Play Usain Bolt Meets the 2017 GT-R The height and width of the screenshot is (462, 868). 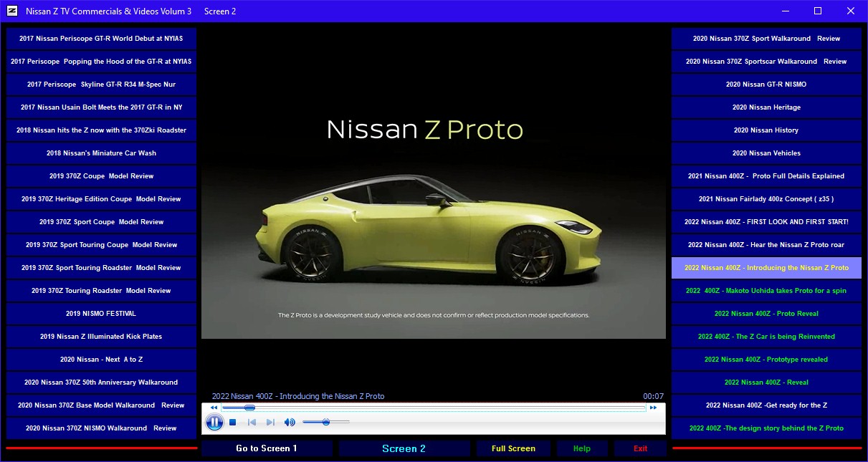click(101, 107)
